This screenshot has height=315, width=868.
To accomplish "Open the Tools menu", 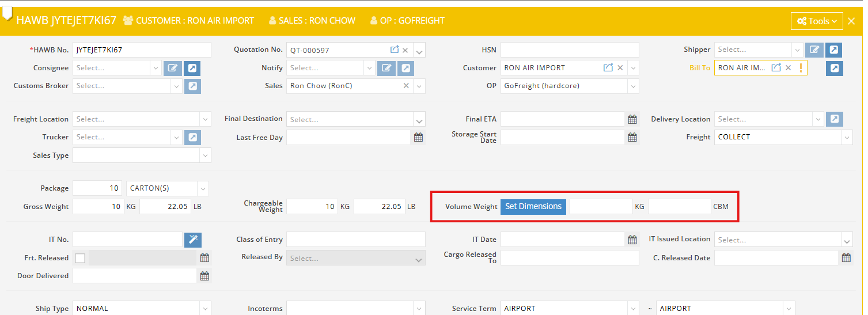I will coord(817,21).
